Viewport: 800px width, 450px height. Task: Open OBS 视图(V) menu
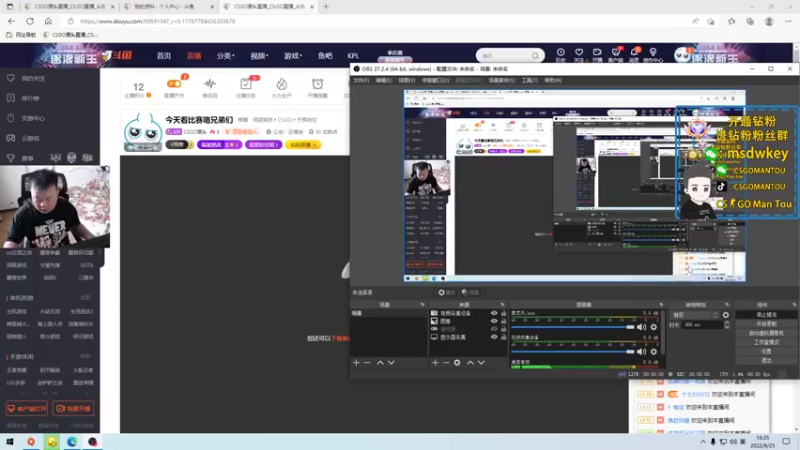point(407,80)
